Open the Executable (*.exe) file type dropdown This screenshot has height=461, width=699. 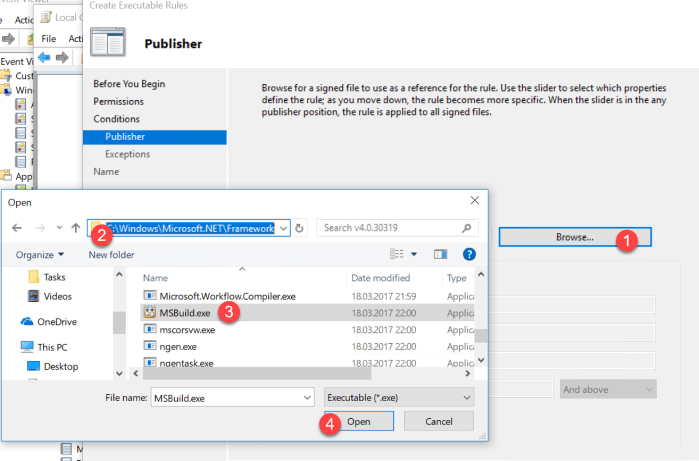click(x=399, y=397)
